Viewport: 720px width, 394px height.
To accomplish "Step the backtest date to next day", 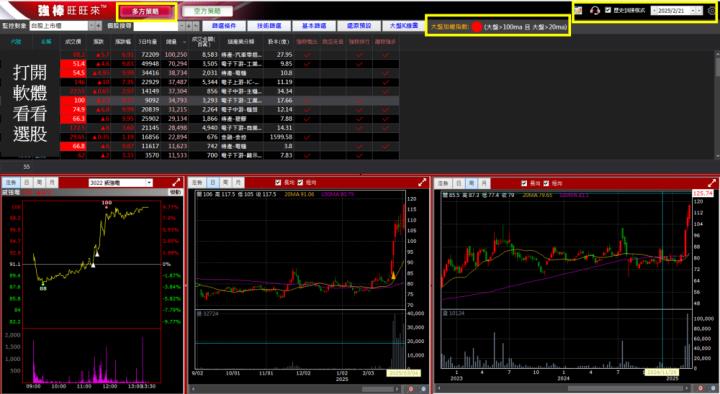I will (699, 10).
